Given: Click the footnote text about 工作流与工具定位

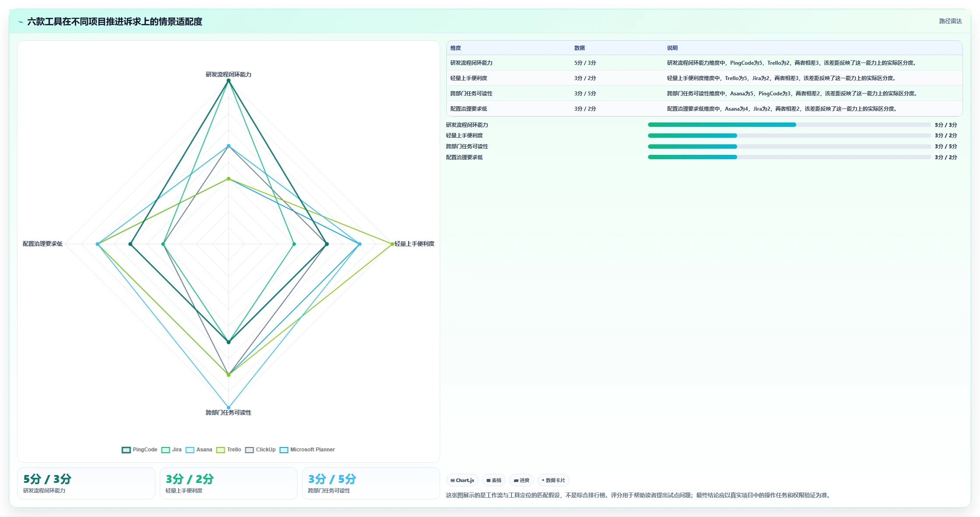Looking at the screenshot, I should (639, 495).
